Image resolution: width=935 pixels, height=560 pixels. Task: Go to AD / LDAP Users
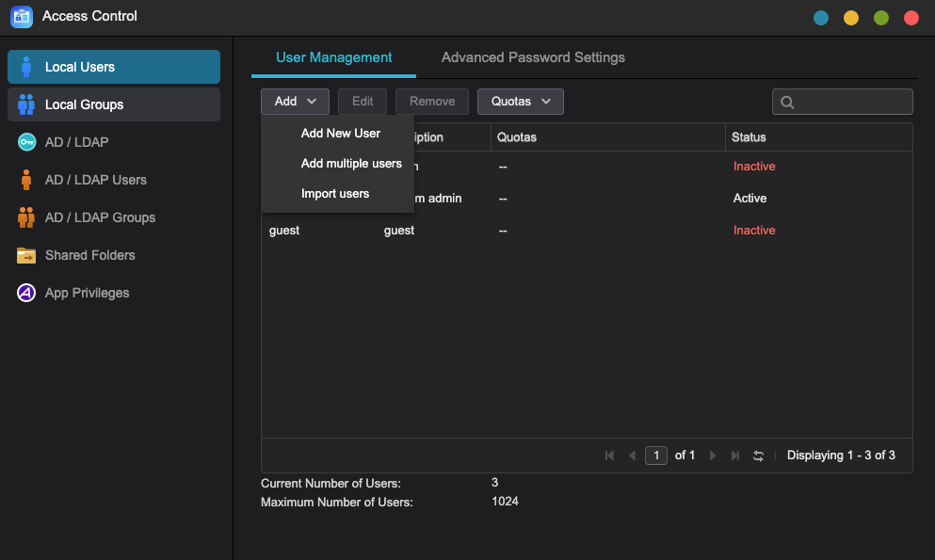point(95,180)
